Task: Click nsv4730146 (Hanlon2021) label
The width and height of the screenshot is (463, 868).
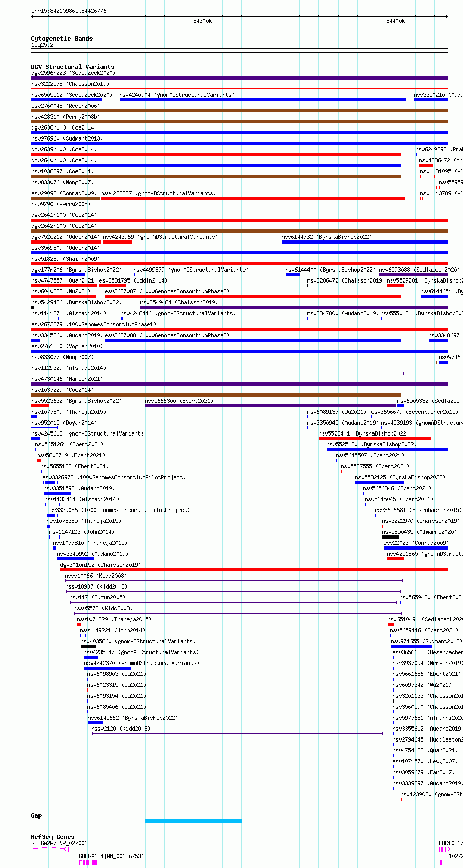Action: (x=67, y=379)
